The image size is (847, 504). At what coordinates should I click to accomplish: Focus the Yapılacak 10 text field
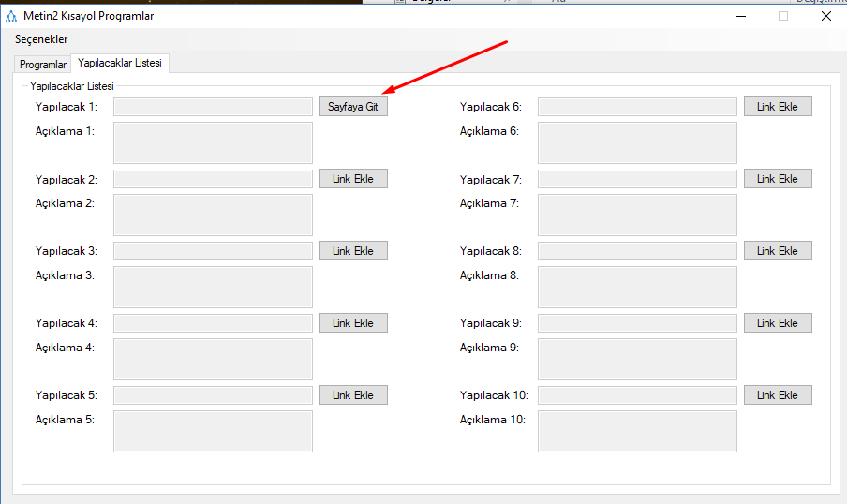(637, 395)
